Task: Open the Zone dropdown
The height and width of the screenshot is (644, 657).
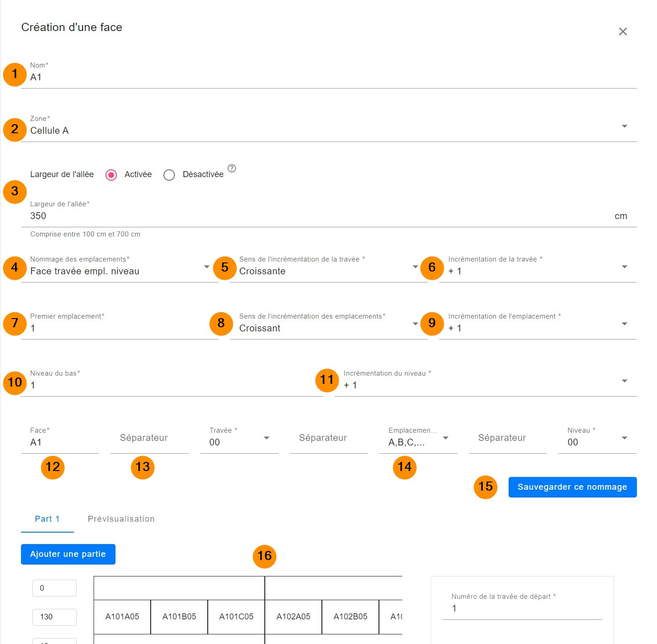Action: [624, 126]
